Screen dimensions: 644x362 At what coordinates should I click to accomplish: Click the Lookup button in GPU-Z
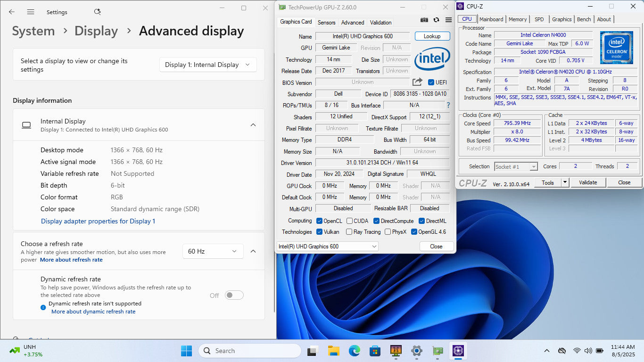(x=432, y=36)
